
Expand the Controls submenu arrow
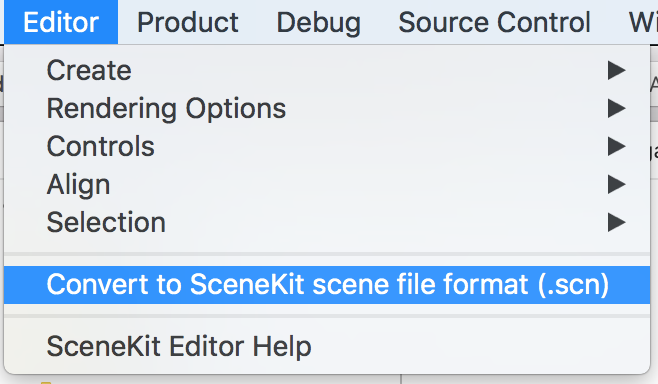[x=616, y=146]
